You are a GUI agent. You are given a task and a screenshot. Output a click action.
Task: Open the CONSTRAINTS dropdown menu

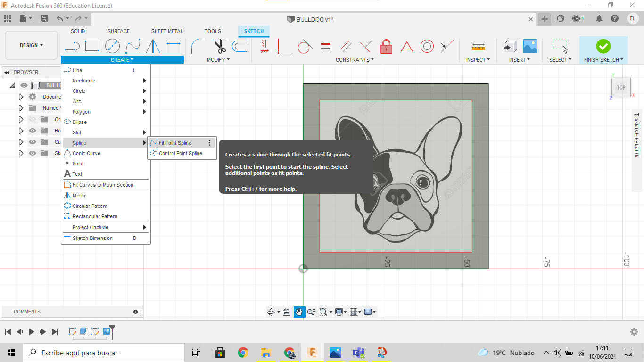[355, 60]
